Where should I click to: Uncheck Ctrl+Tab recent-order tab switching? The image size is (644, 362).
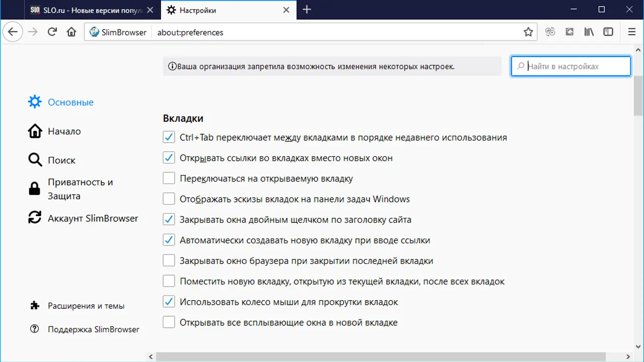pyautogui.click(x=169, y=137)
